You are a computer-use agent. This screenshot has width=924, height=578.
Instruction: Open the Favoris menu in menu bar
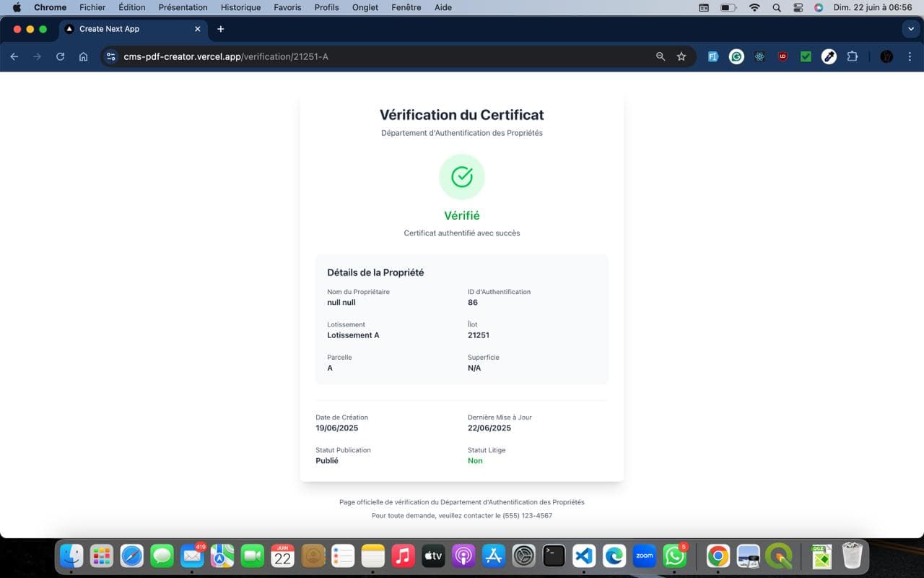(287, 7)
